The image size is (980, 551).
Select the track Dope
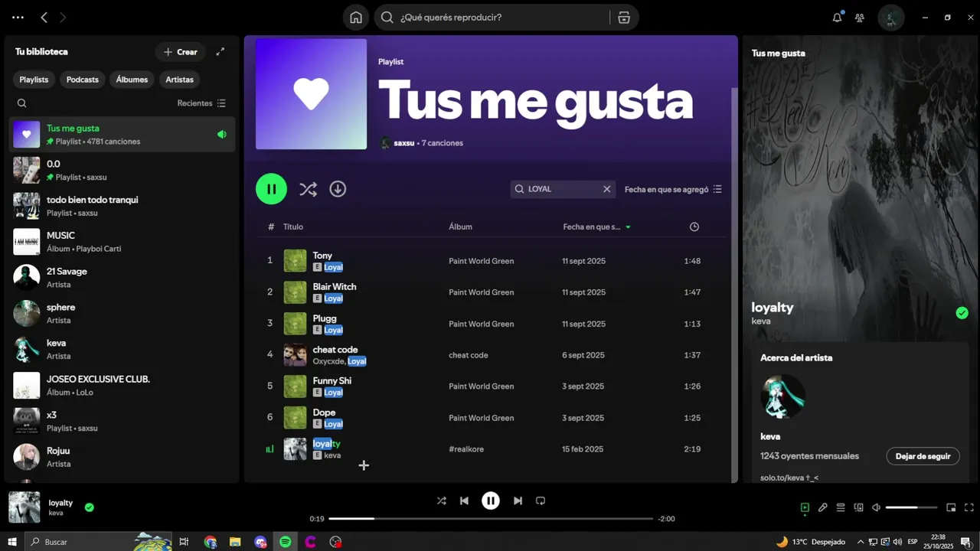pyautogui.click(x=490, y=418)
